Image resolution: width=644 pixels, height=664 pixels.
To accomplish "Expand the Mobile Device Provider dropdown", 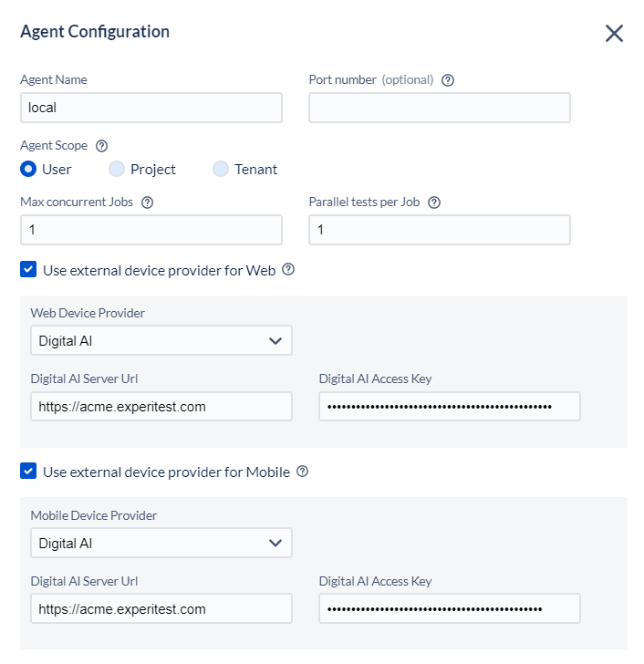I will 161,543.
